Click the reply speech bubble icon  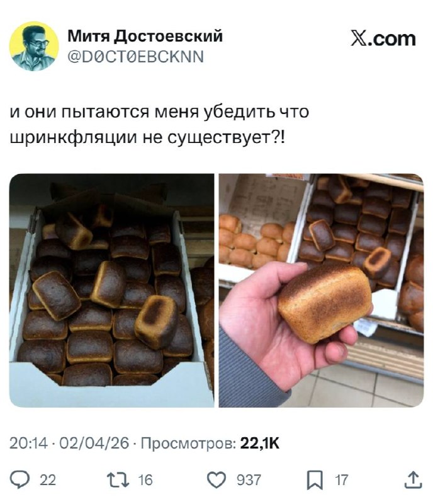click(20, 479)
